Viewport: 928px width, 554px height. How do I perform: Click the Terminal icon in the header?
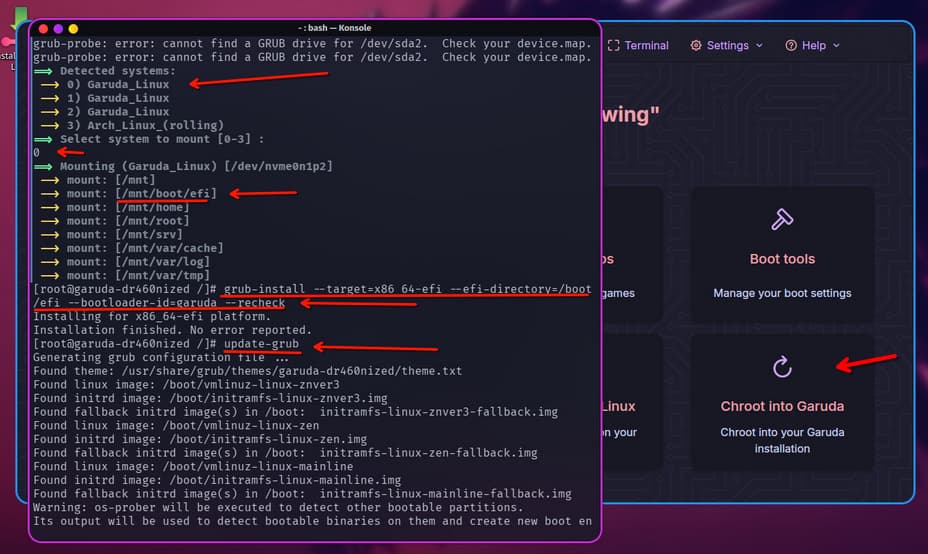[614, 45]
